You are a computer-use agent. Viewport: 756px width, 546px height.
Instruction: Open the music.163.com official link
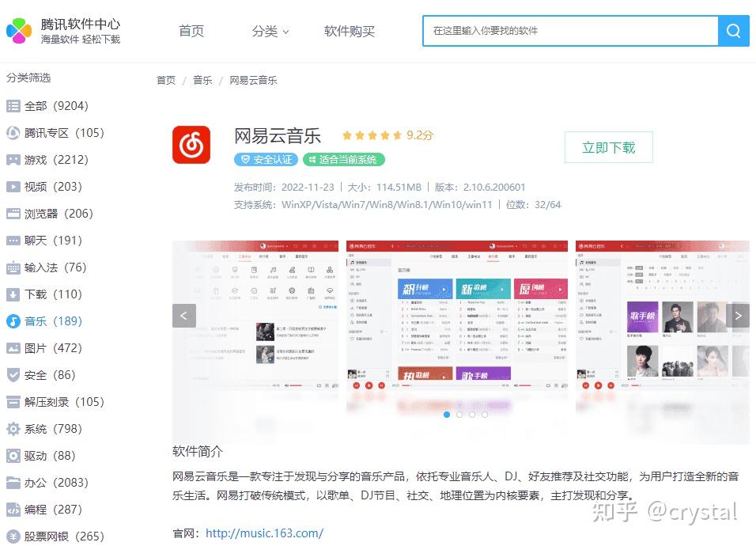(x=264, y=533)
